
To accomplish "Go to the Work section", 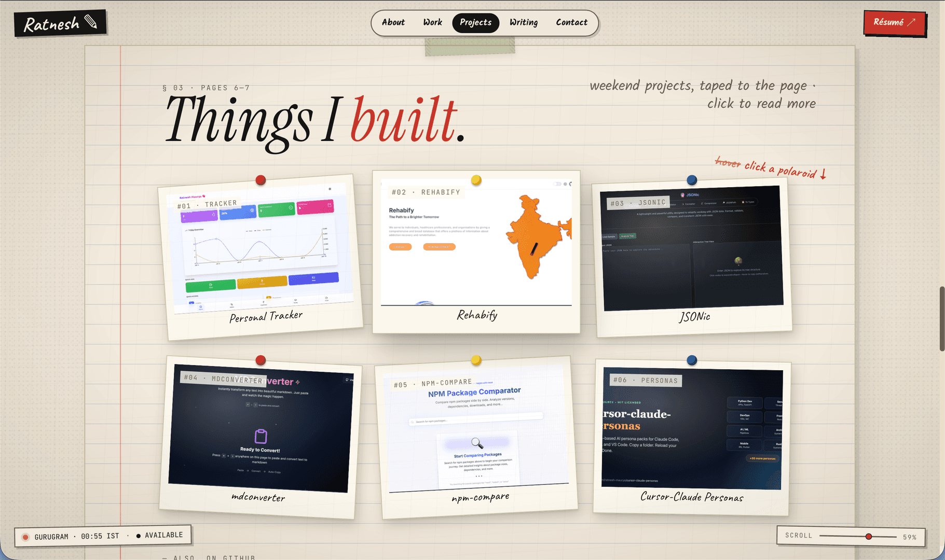I will [x=432, y=22].
